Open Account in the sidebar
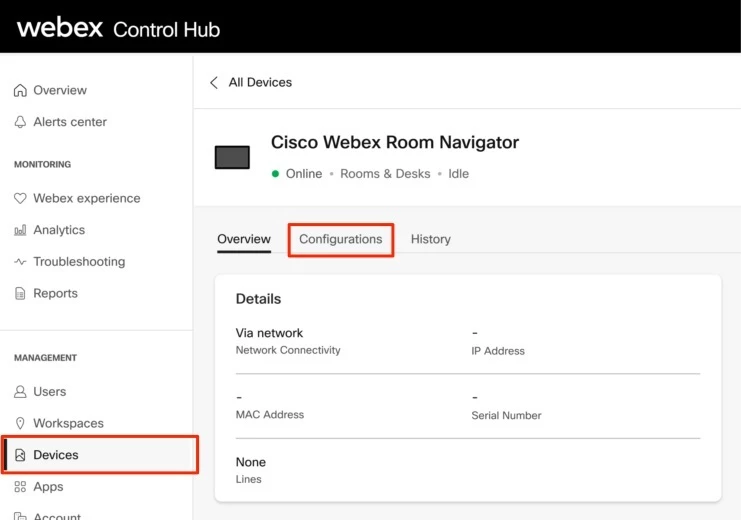 pos(57,516)
